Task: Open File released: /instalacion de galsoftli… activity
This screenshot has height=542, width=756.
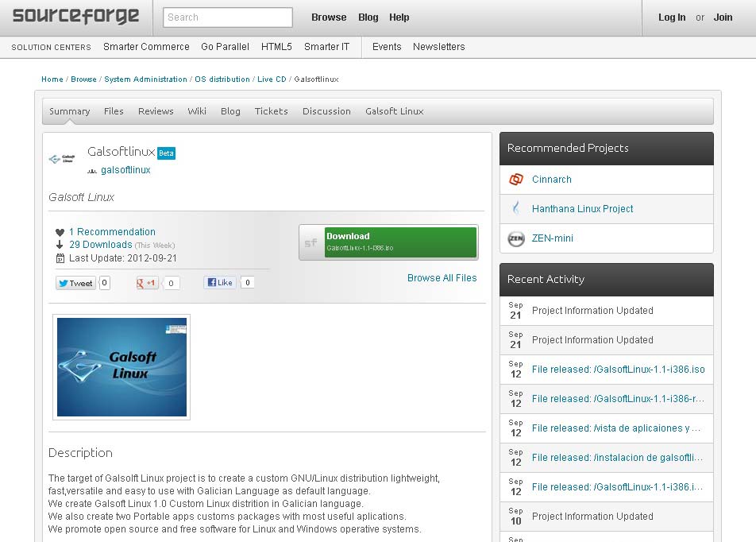Action: click(x=618, y=458)
